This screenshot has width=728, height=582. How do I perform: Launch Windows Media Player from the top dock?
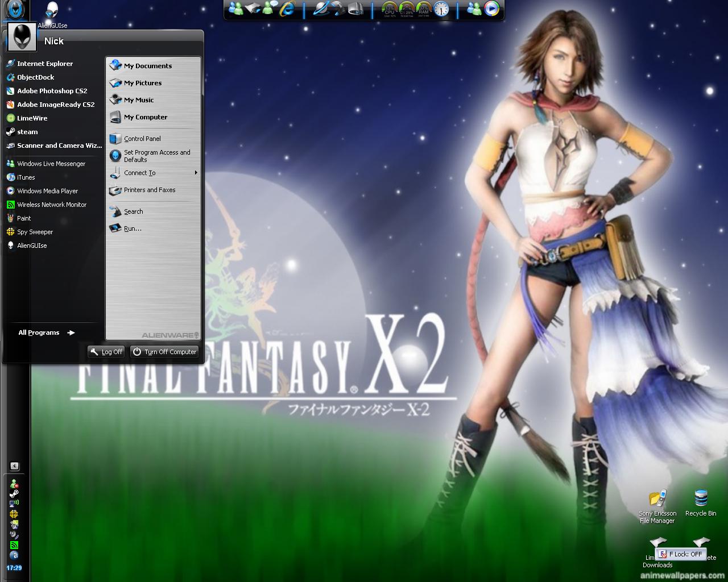point(491,9)
